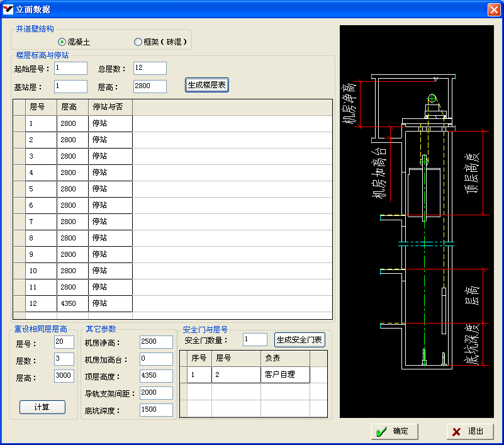This screenshot has height=445, width=504.
Task: Click the 生成楼层表 button
Action: point(207,85)
